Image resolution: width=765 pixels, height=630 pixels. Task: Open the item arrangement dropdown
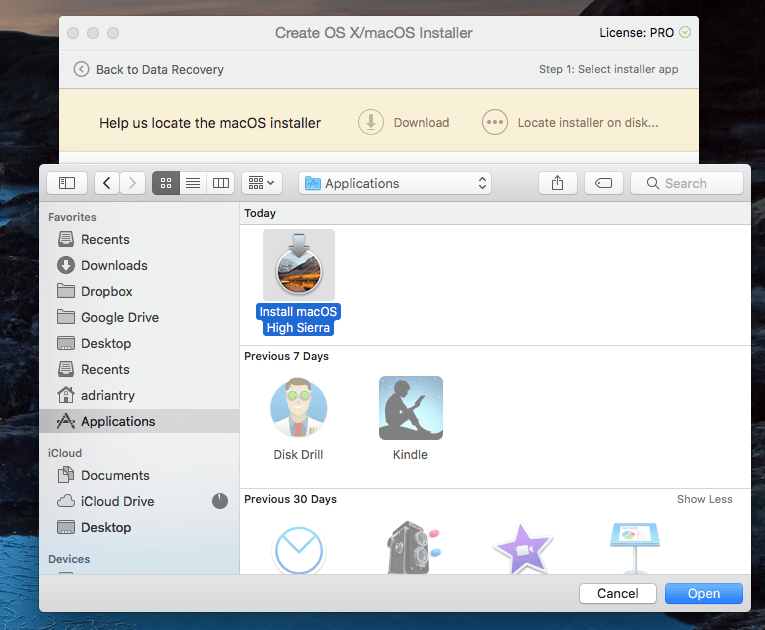(262, 183)
